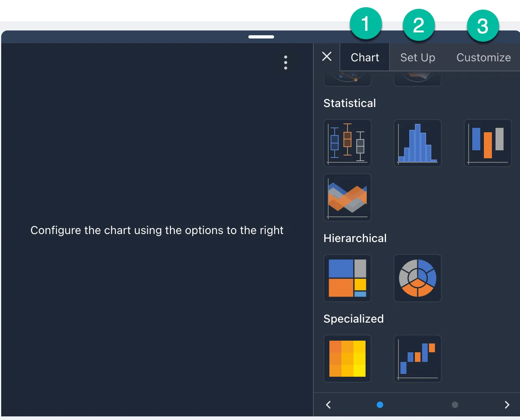Viewport: 520px width, 420px height.
Task: Switch to the Customize tab
Action: pyautogui.click(x=483, y=57)
